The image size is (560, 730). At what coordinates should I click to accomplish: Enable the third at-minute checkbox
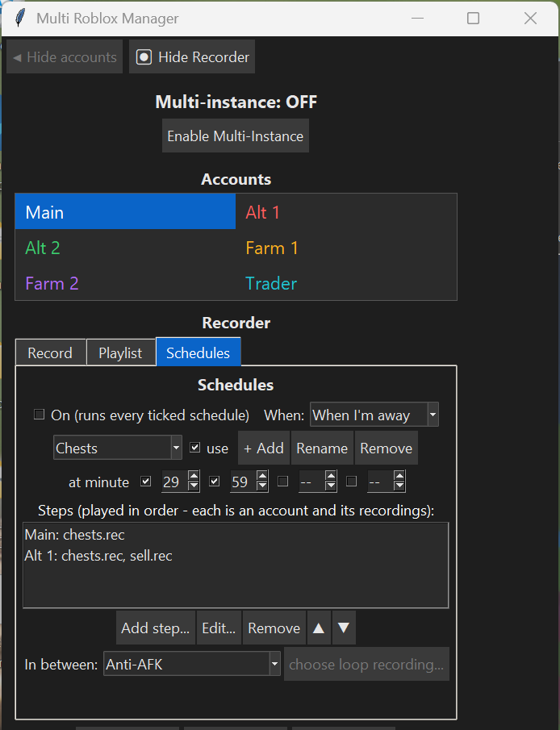(x=282, y=481)
